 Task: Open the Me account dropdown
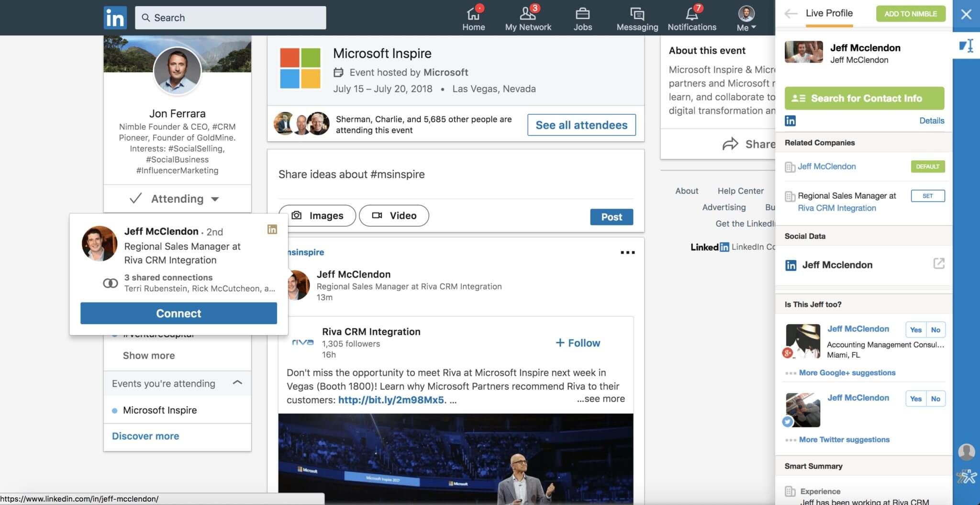tap(746, 18)
